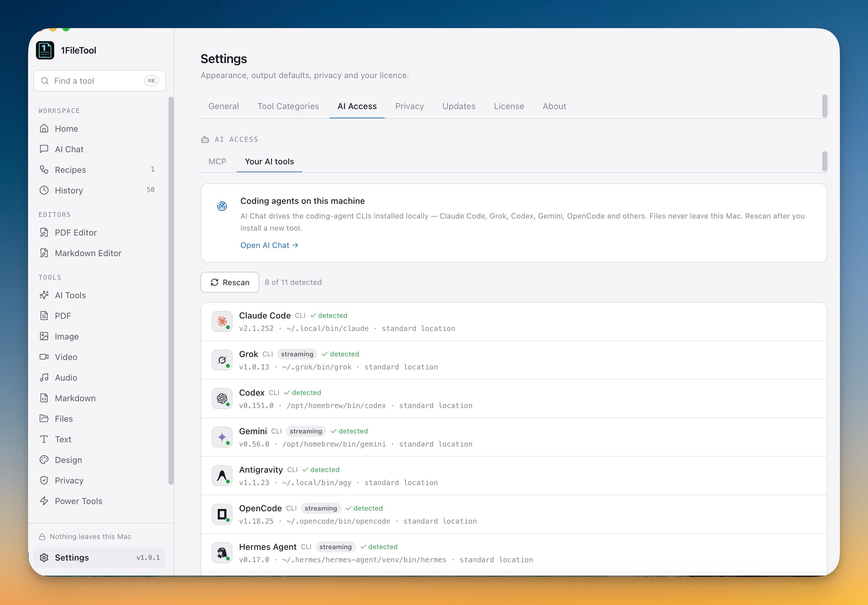This screenshot has width=868, height=605.
Task: Click the ⌘K shortcut badge
Action: coord(152,81)
